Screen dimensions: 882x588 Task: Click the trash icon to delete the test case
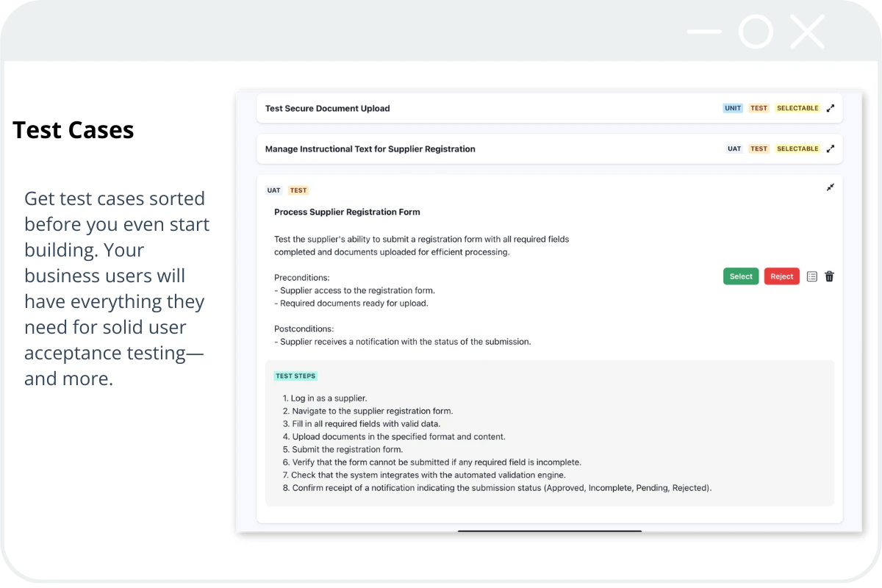click(829, 276)
